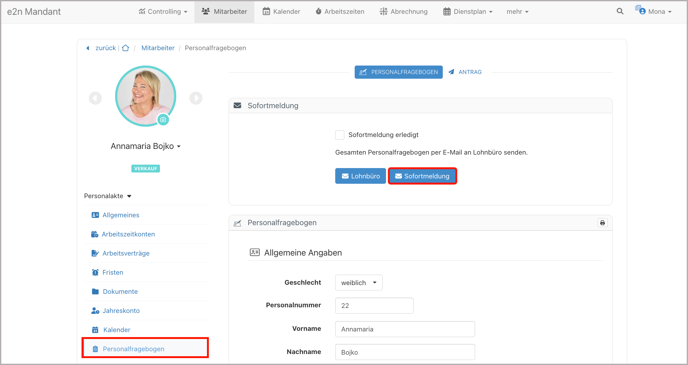Click the e2n Mandant brand title
Screen dimensions: 688x365
tap(34, 12)
